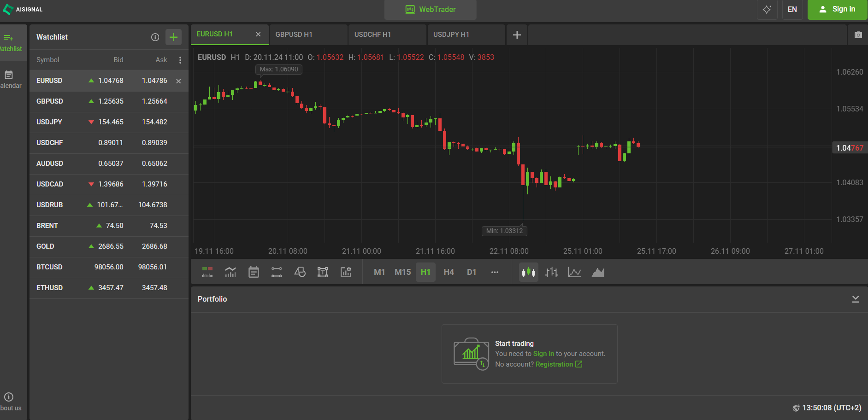
Task: Click the trend lines drawing tool
Action: click(277, 272)
